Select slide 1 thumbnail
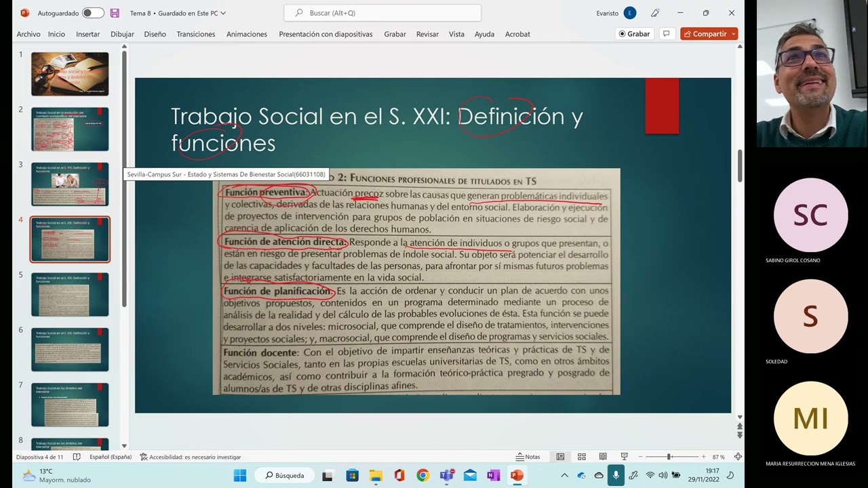This screenshot has width=868, height=488. (70, 74)
